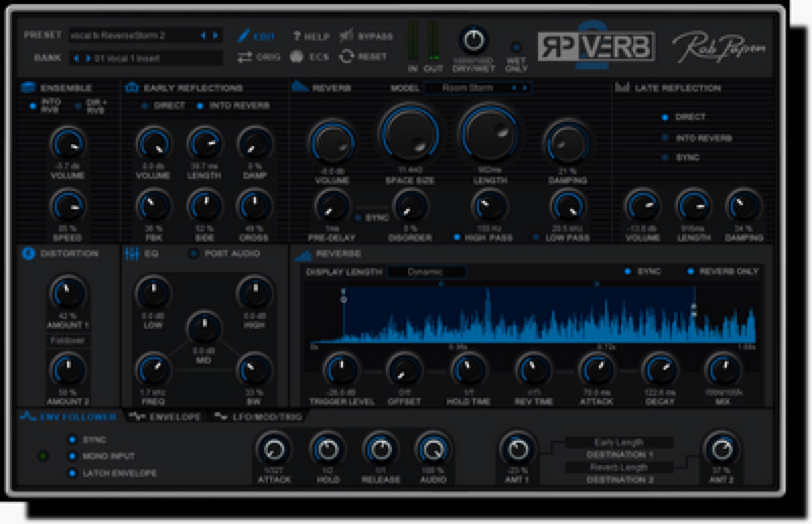
Task: Toggle Latch Envelope option
Action: (72, 473)
